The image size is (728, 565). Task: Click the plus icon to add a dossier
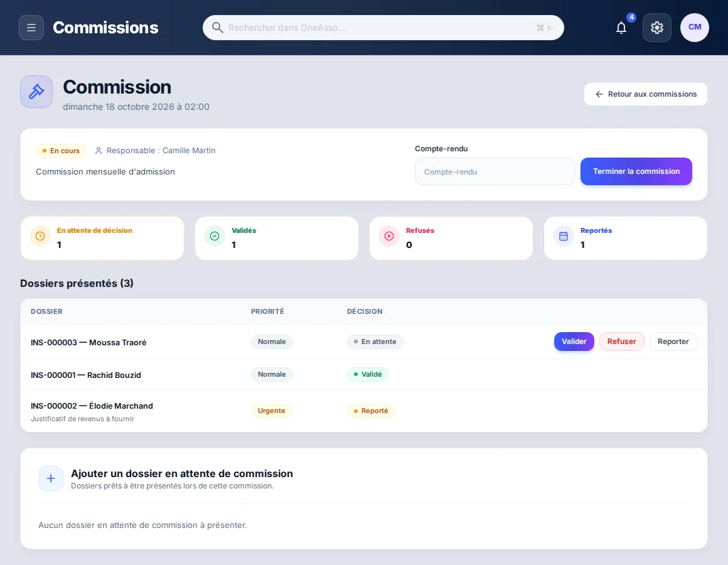pyautogui.click(x=51, y=478)
